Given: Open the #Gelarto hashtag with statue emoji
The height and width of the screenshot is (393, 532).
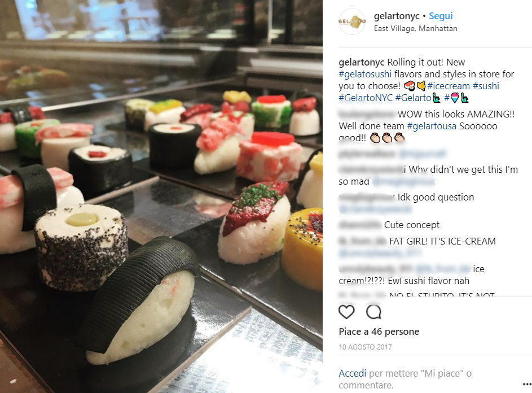Looking at the screenshot, I should click(x=418, y=98).
